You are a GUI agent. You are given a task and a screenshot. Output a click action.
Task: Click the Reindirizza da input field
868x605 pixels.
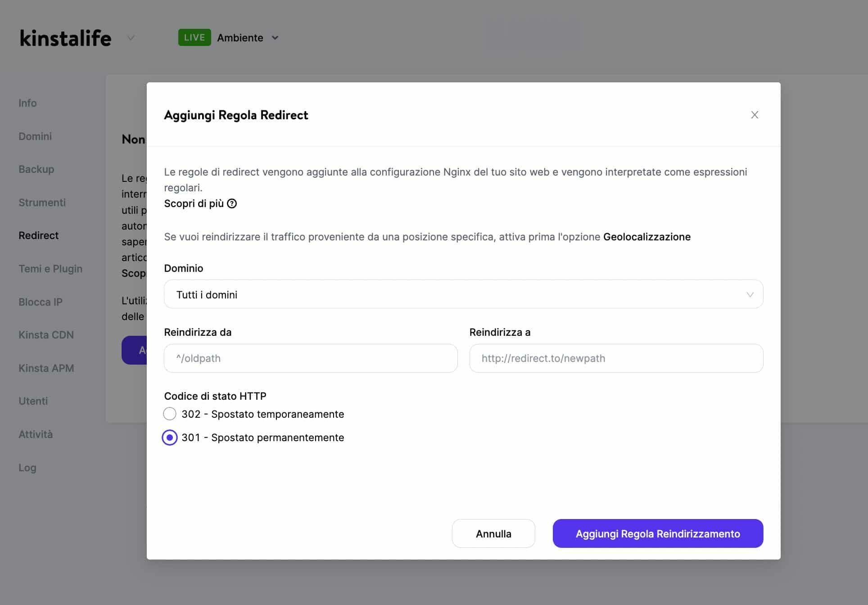[x=311, y=358]
